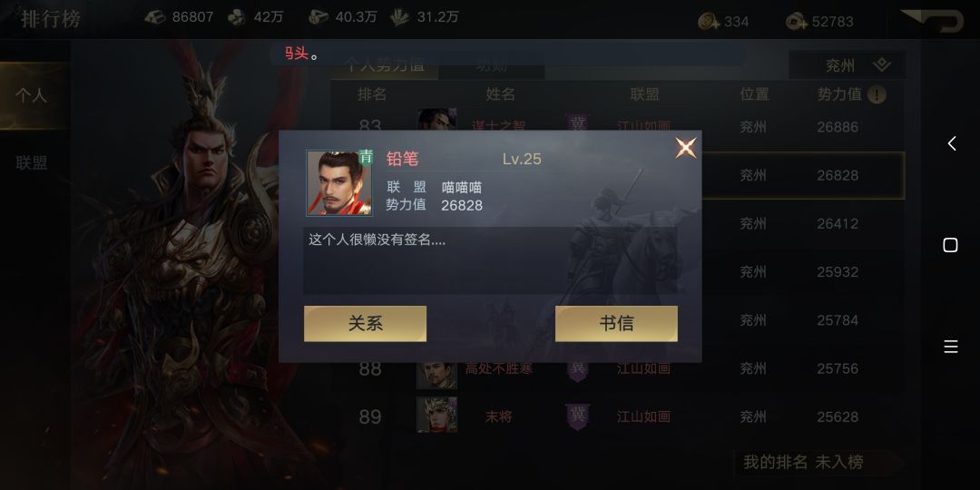This screenshot has width=980, height=490.
Task: Tap the Android recent apps menu icon
Action: (951, 347)
